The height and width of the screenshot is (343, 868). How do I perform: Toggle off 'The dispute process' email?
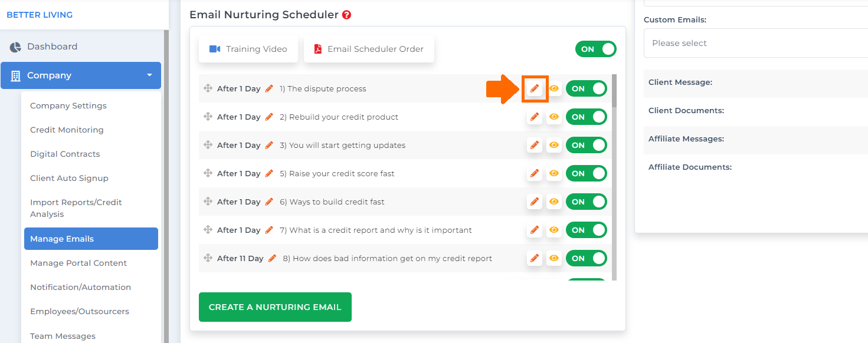587,88
